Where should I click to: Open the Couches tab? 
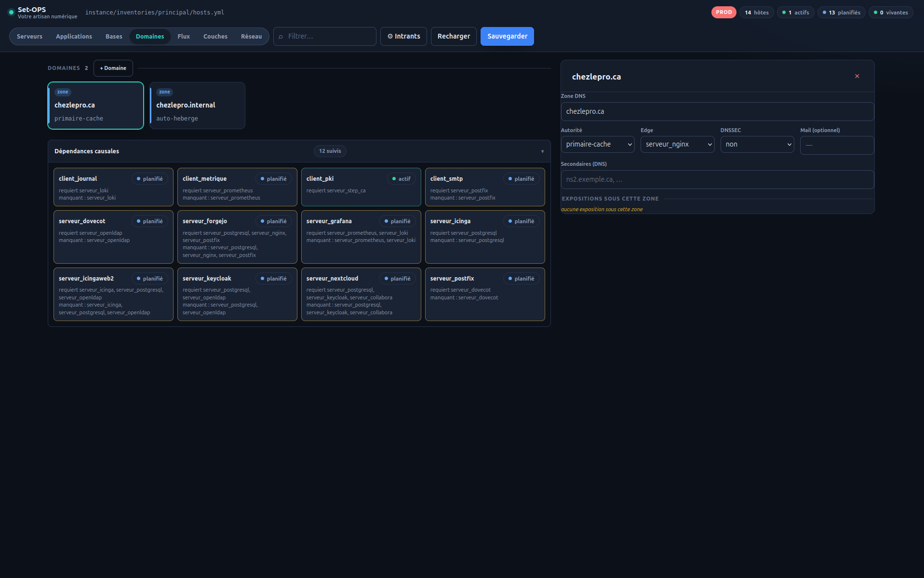215,37
